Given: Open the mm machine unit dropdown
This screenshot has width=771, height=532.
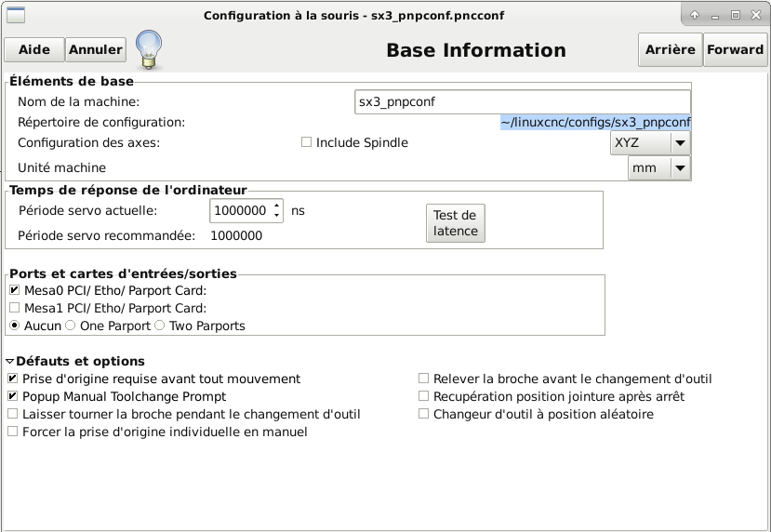Looking at the screenshot, I should coord(658,167).
